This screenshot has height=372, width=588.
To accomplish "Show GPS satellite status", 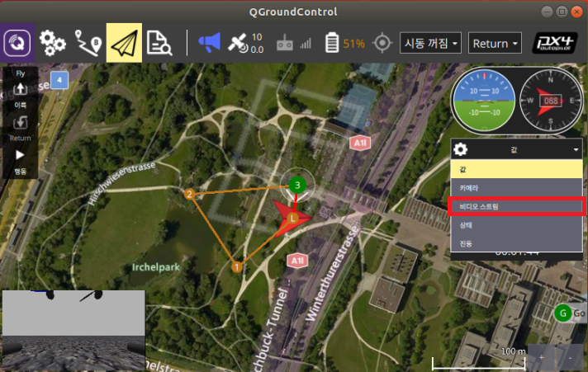I will click(x=245, y=43).
